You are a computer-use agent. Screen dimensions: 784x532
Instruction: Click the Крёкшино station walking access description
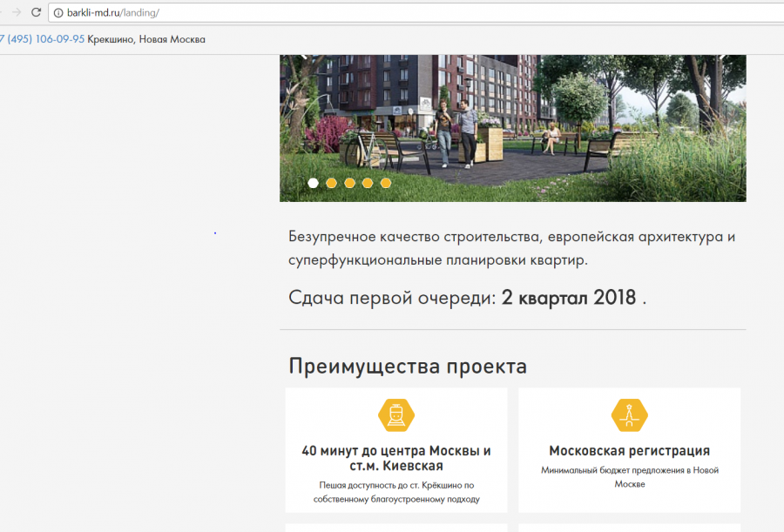(x=396, y=492)
